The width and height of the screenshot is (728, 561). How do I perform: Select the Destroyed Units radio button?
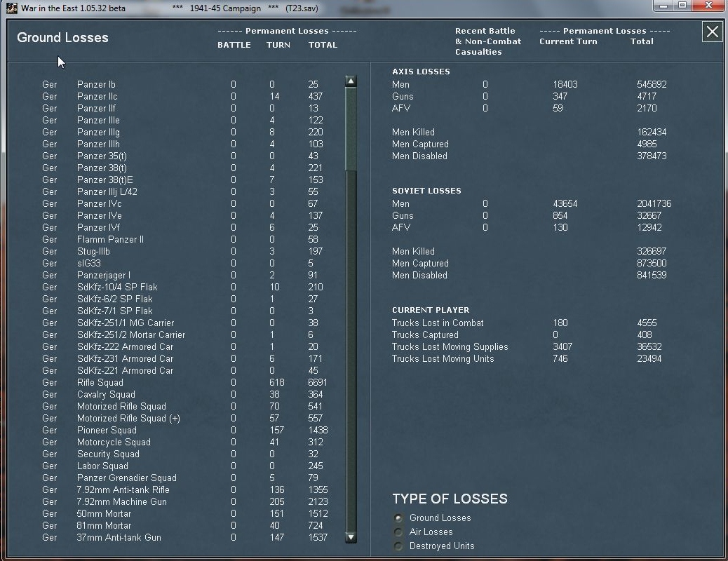(398, 546)
